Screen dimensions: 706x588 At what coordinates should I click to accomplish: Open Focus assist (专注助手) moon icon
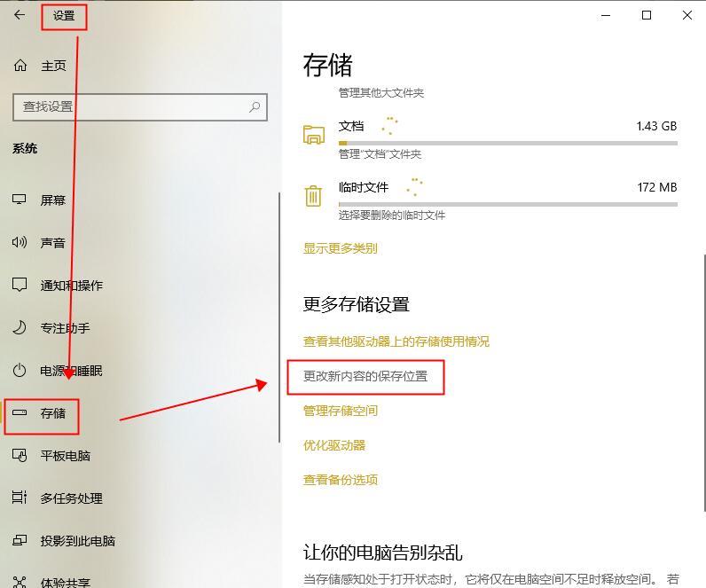click(x=20, y=327)
